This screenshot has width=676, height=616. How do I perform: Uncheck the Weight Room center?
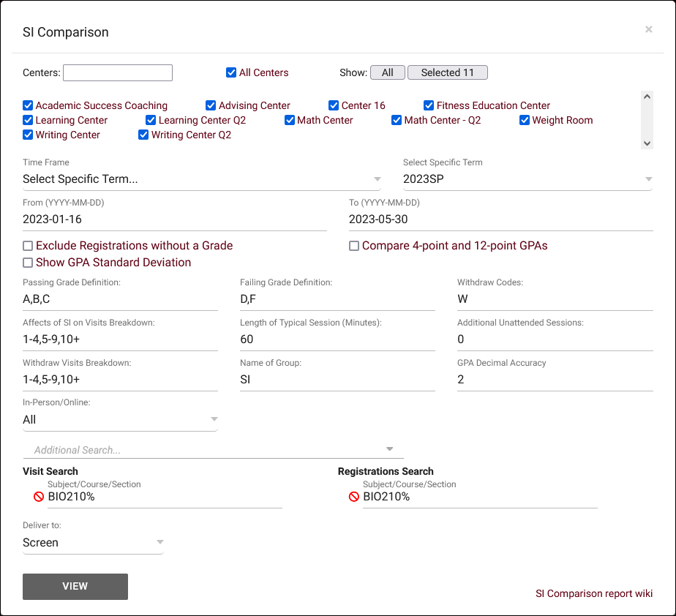(x=525, y=120)
